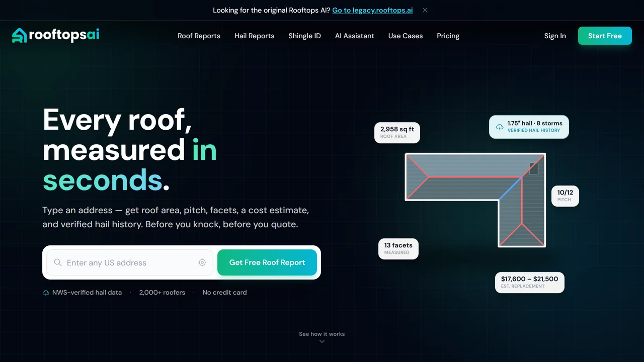
Task: Click the roof diagram illustration
Action: [475, 200]
